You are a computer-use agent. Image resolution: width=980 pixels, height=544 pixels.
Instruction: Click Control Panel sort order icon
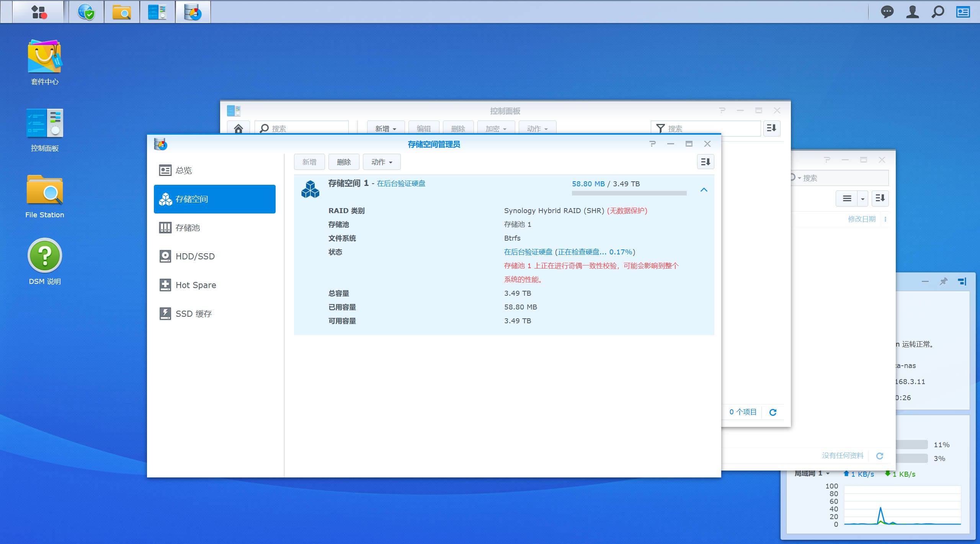point(772,128)
